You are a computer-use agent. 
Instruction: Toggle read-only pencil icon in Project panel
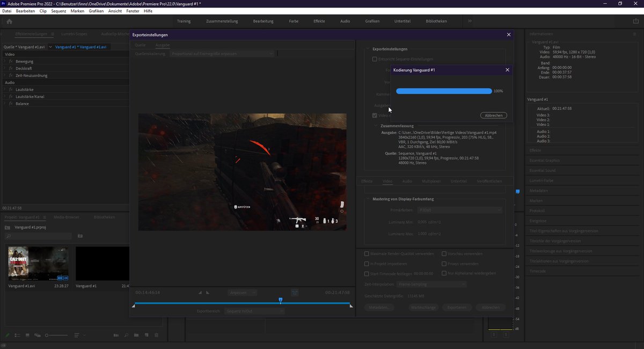(8, 335)
